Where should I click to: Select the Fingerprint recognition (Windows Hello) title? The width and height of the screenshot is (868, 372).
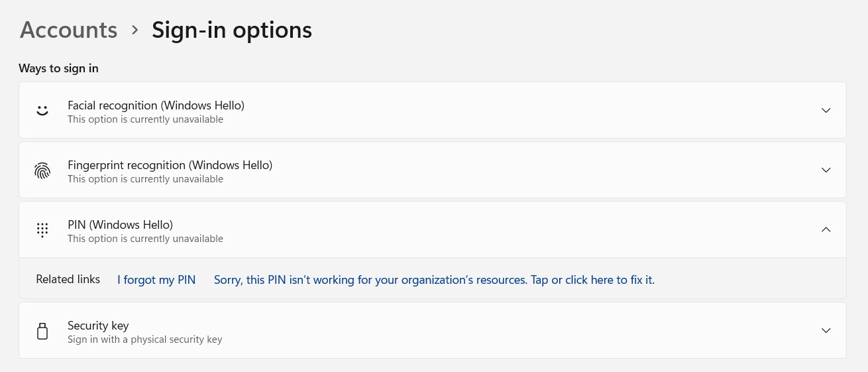(x=170, y=165)
